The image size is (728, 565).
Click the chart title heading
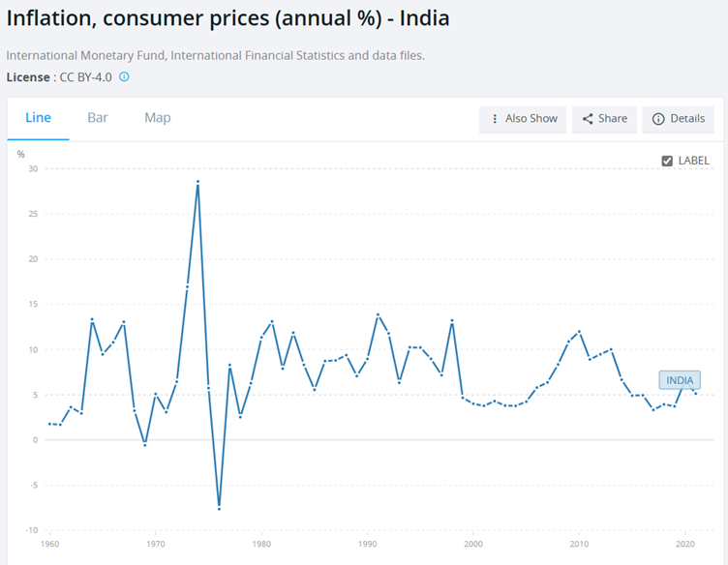point(227,18)
